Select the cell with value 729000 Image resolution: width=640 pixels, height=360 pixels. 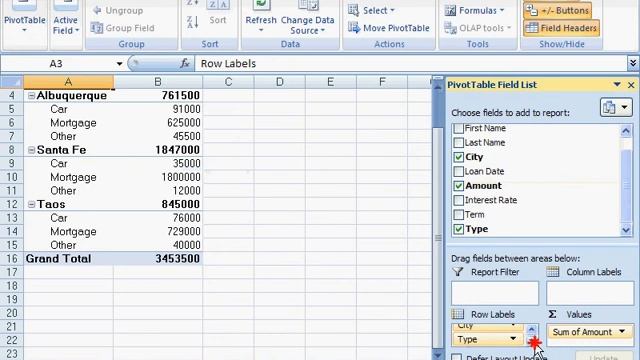coord(158,231)
